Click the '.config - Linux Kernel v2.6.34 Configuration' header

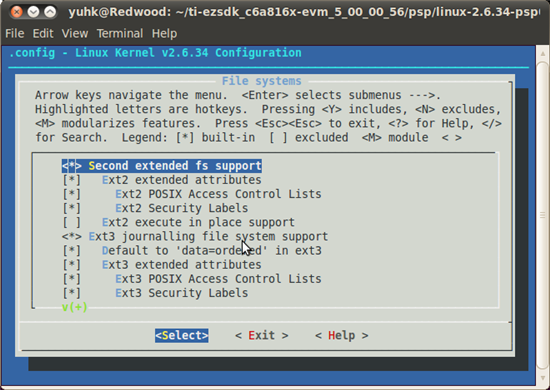coord(155,53)
